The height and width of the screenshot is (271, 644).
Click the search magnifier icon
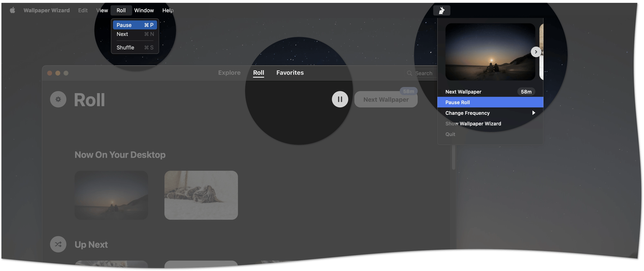click(x=409, y=73)
